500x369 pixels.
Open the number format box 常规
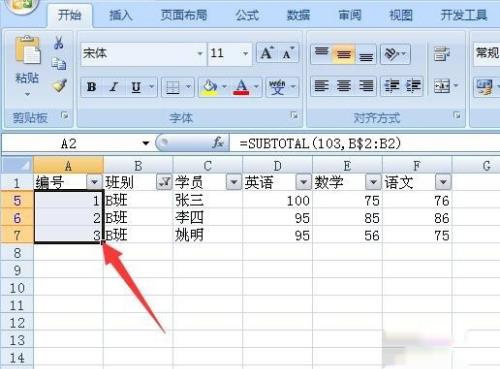[487, 53]
